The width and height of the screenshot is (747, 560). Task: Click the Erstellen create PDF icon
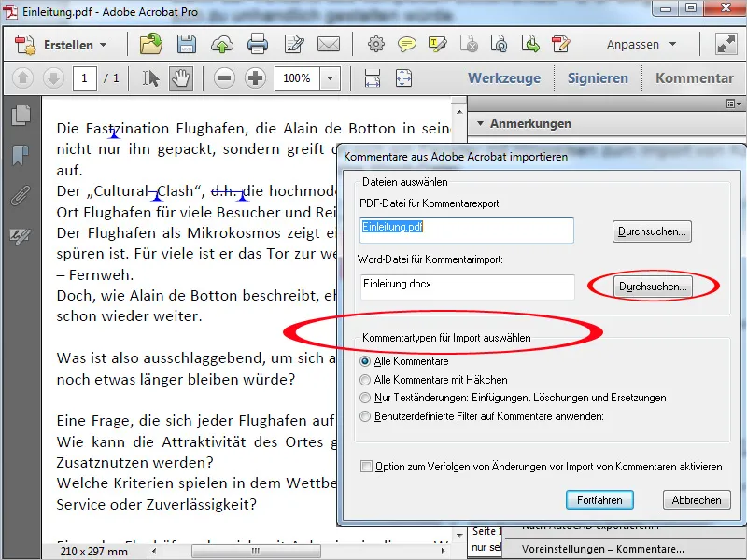click(25, 45)
